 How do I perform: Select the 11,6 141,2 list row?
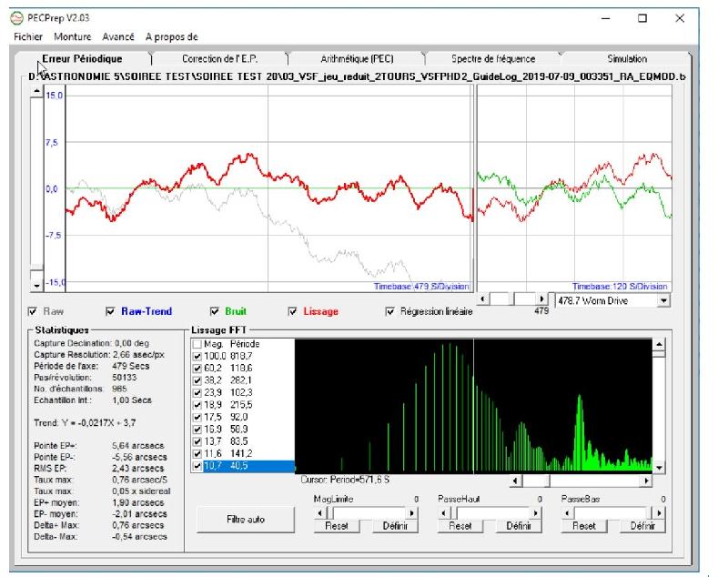(243, 453)
